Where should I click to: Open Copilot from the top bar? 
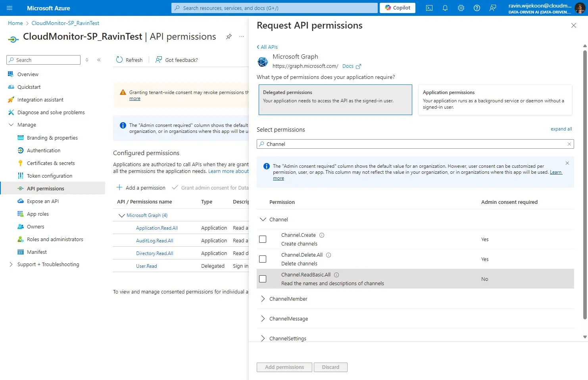pos(398,8)
